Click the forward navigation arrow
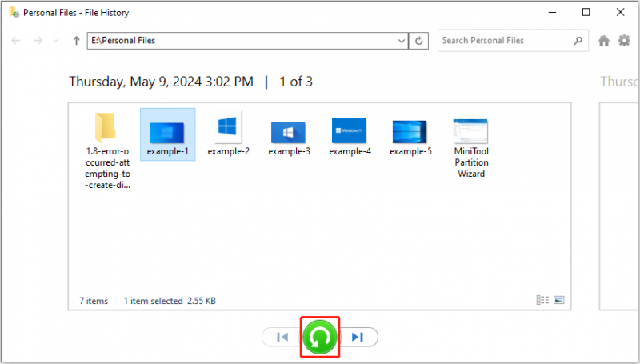640x364 pixels. click(x=38, y=40)
